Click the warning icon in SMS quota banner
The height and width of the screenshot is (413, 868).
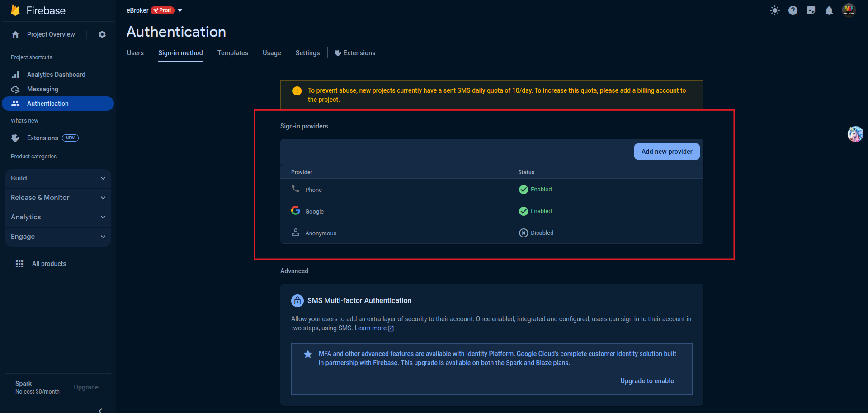click(x=297, y=91)
